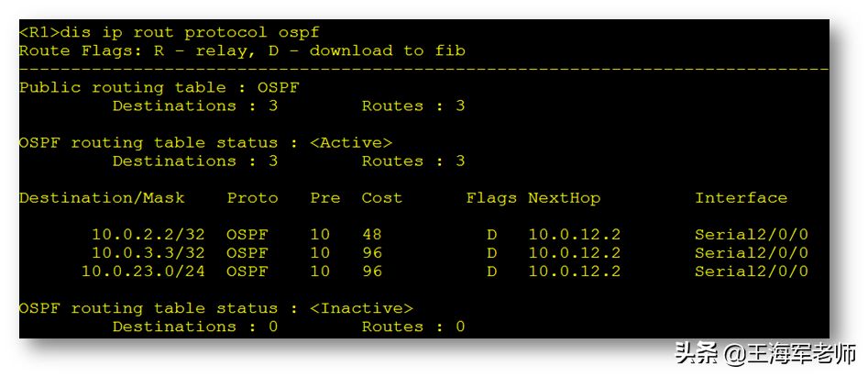
Task: Click the '<Active>' routing table status text
Action: 351,143
